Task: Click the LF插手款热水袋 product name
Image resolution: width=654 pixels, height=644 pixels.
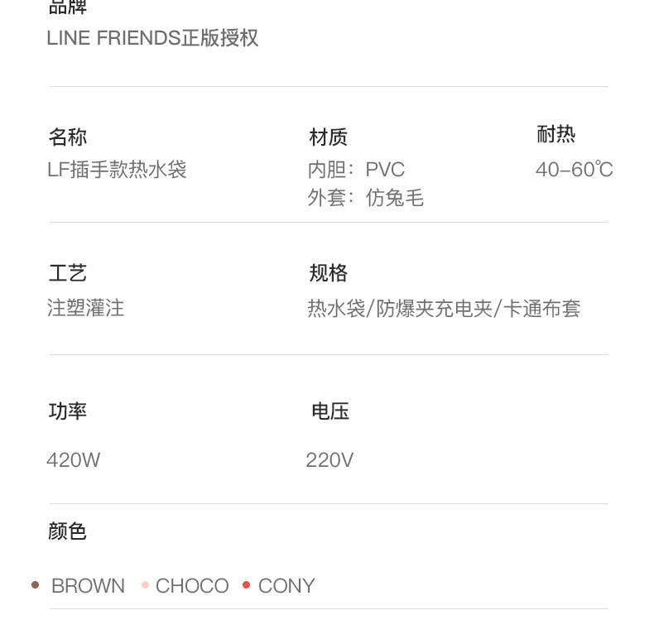Action: tap(118, 170)
